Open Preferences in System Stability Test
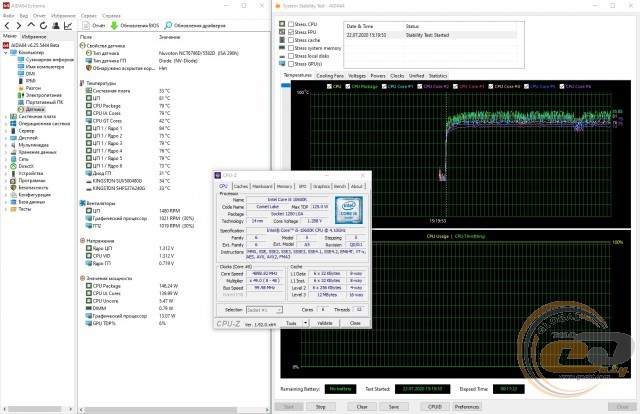The height and width of the screenshot is (414, 640). 467,407
